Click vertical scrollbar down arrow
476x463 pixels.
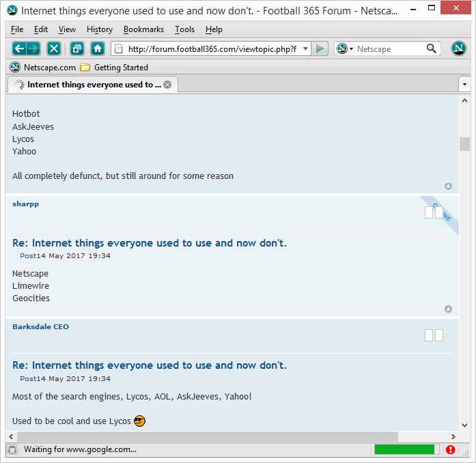[x=464, y=425]
